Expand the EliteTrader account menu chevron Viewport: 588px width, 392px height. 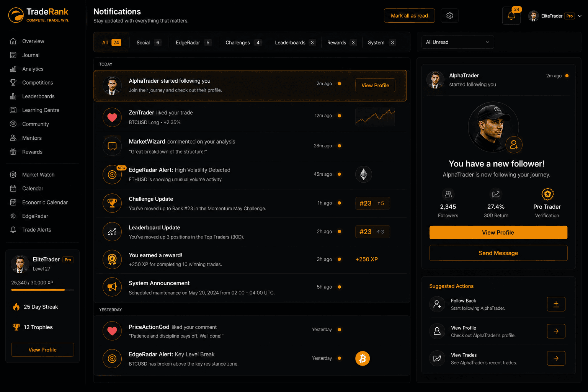(x=580, y=16)
